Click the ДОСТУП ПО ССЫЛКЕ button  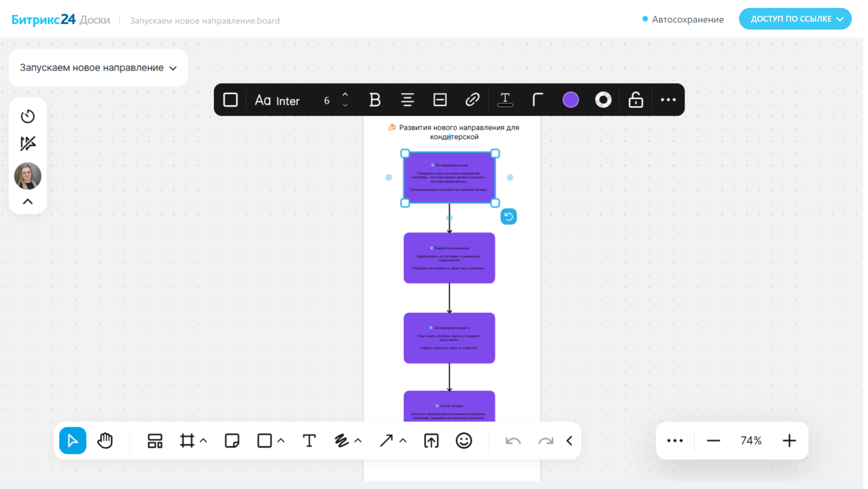point(795,19)
